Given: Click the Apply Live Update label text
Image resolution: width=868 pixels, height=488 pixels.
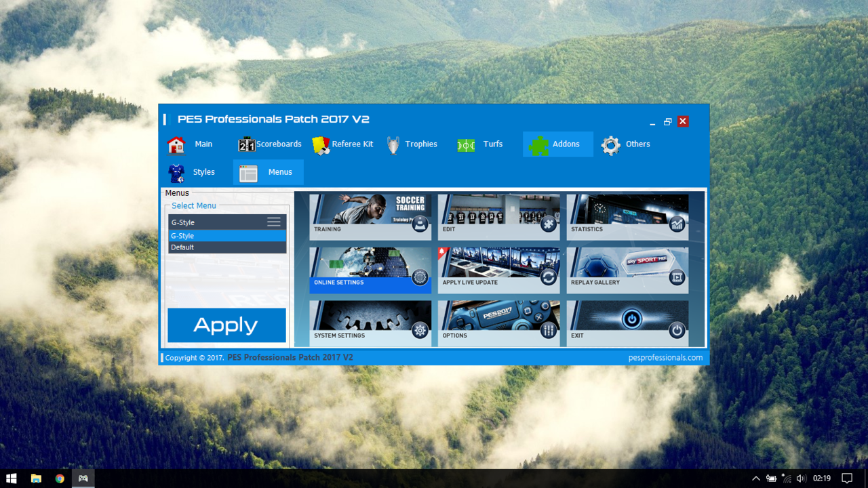Looking at the screenshot, I should coord(470,283).
